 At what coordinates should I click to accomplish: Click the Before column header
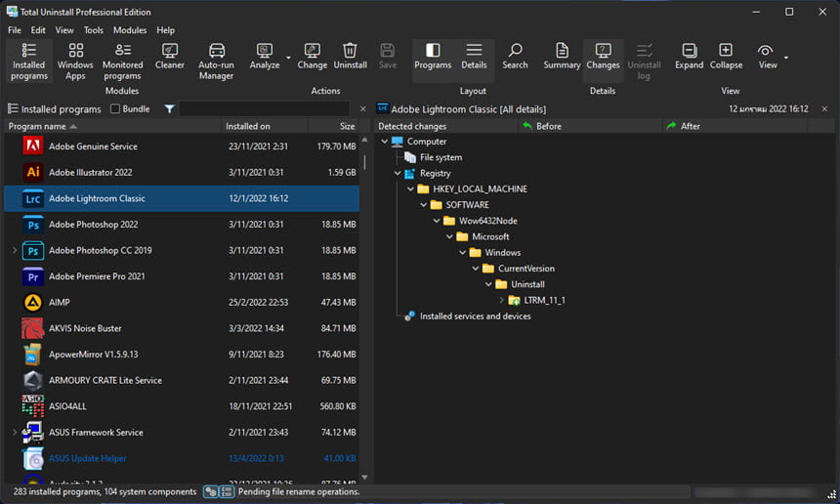click(590, 126)
